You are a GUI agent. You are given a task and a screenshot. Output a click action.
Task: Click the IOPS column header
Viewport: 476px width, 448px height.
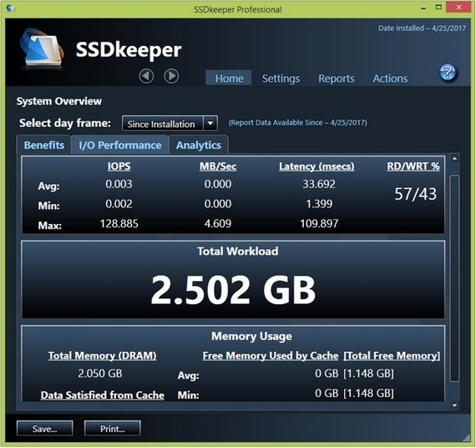point(119,166)
